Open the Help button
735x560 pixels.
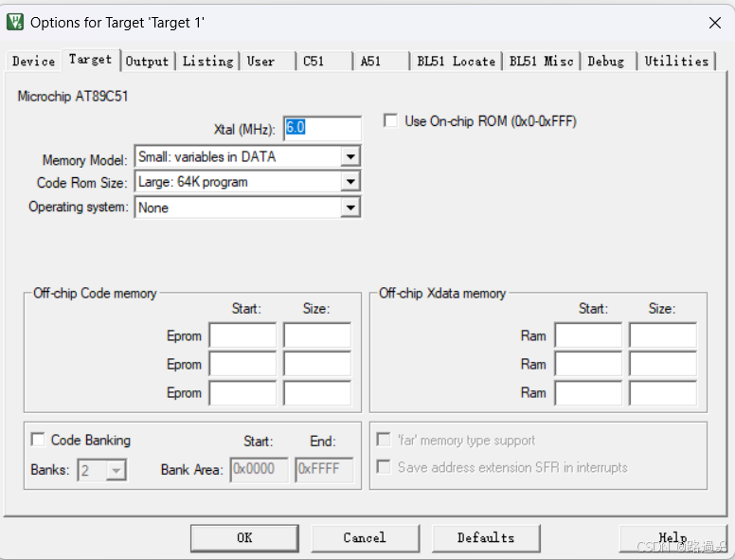[672, 538]
